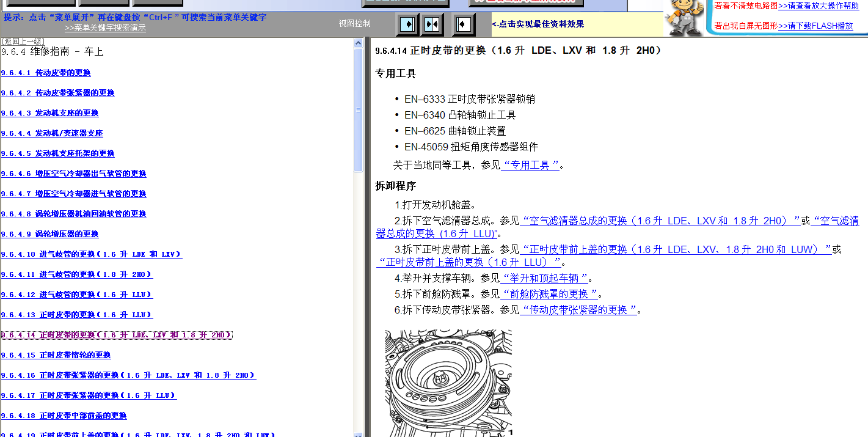Click the Ctrl+F search tip text
The height and width of the screenshot is (437, 868).
[x=135, y=17]
